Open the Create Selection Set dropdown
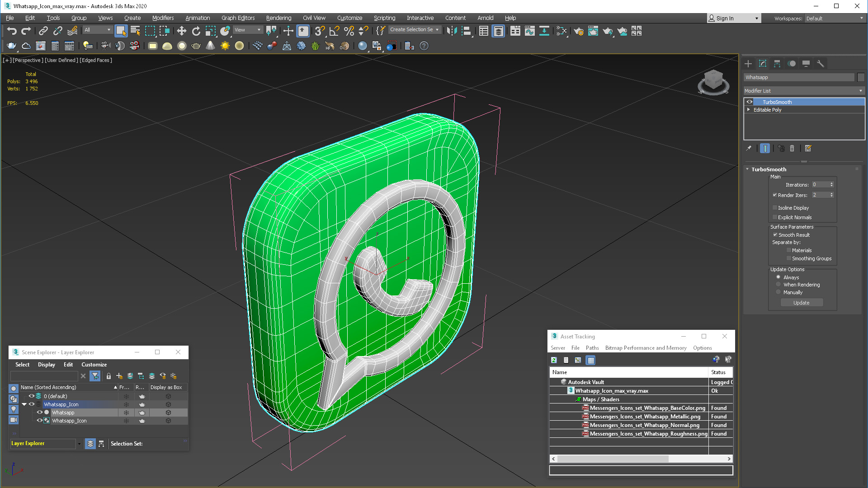 coord(414,30)
